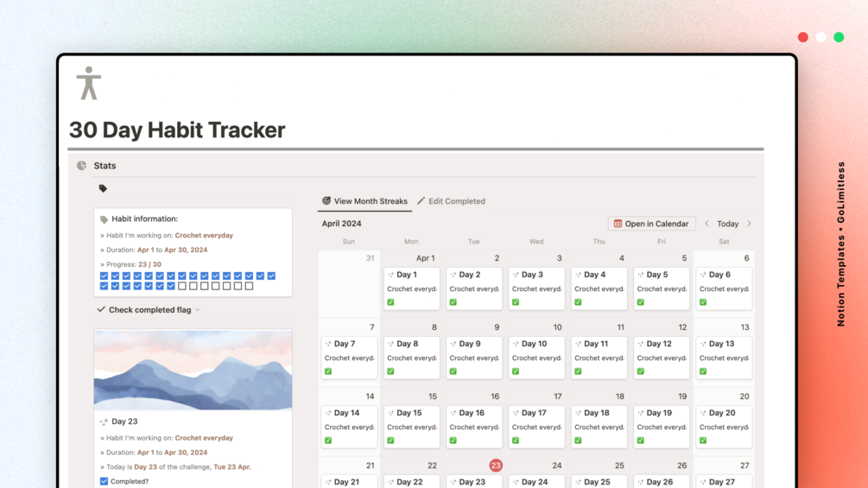Click the tag icon under Stats
The image size is (868, 488).
[103, 188]
